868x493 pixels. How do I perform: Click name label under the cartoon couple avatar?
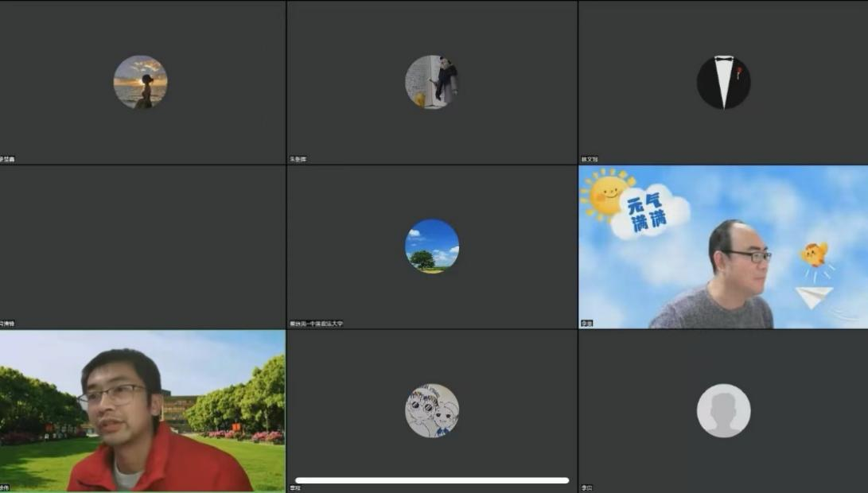(x=296, y=487)
